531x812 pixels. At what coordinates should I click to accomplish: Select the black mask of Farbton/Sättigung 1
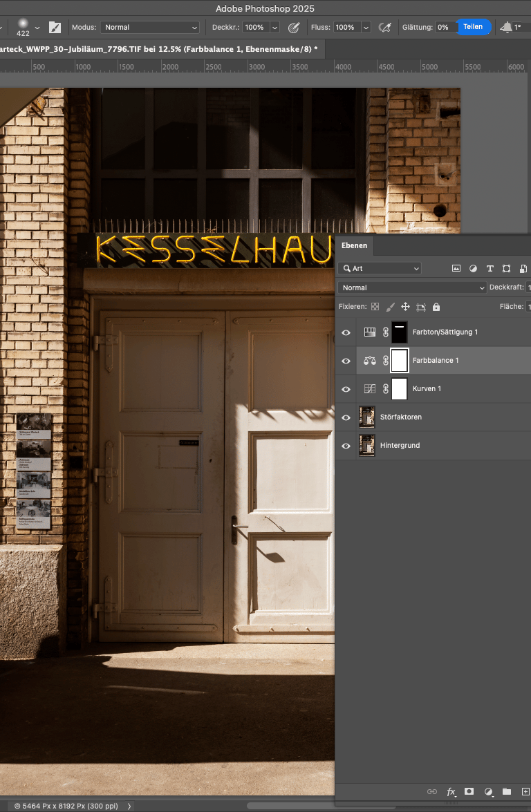[x=400, y=332]
